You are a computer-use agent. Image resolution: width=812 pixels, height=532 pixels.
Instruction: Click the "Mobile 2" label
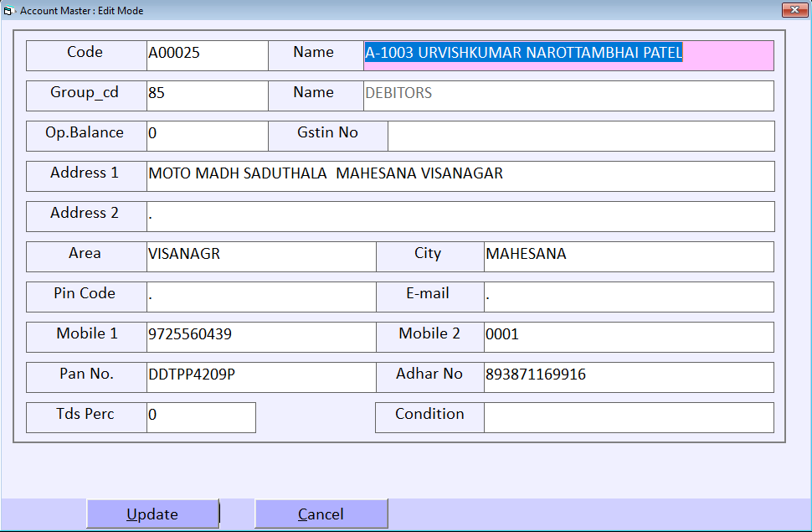coord(429,333)
